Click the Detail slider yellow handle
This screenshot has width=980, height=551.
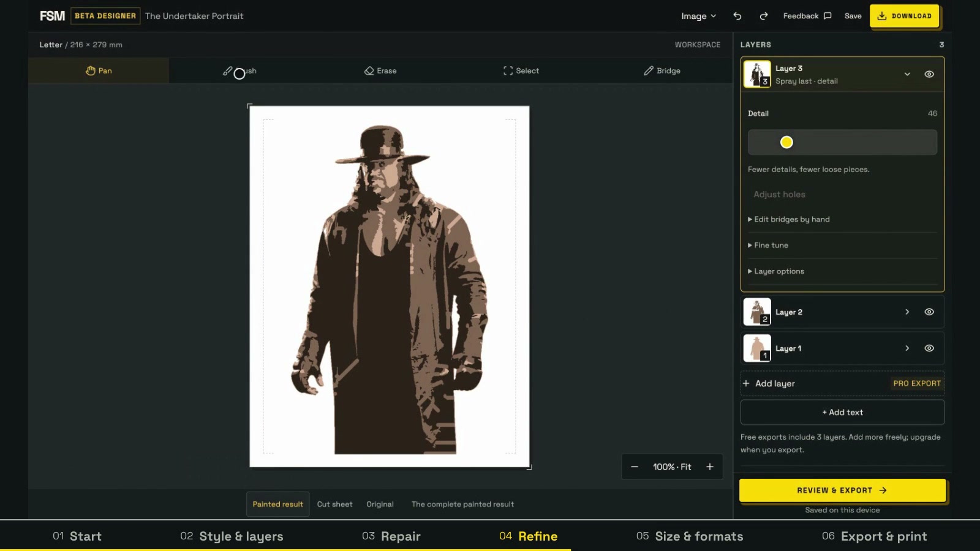[x=786, y=142]
